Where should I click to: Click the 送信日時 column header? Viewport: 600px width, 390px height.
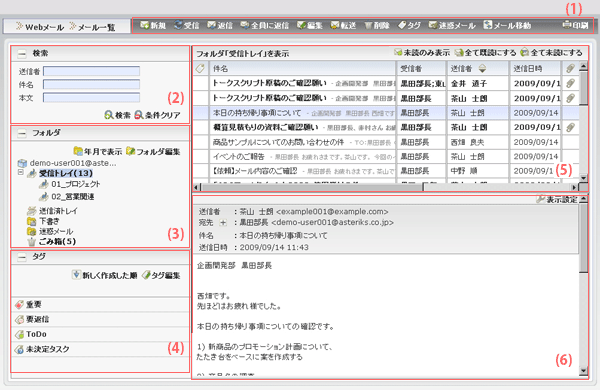click(x=535, y=69)
